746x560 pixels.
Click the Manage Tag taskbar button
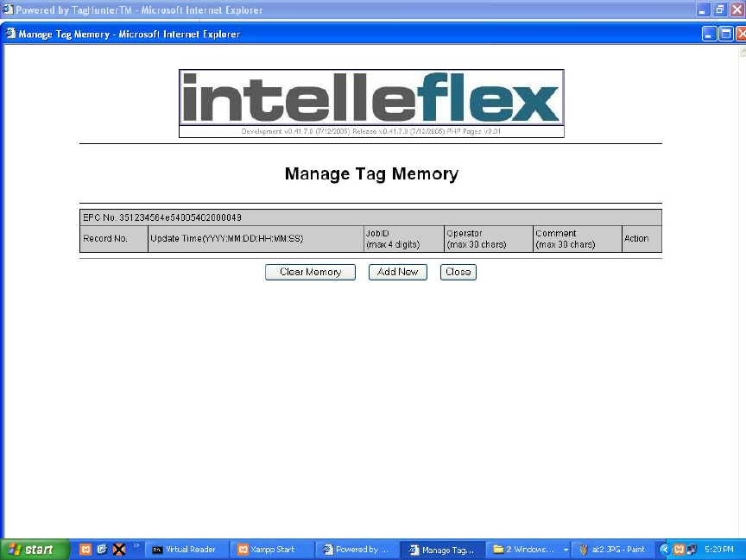click(x=442, y=550)
